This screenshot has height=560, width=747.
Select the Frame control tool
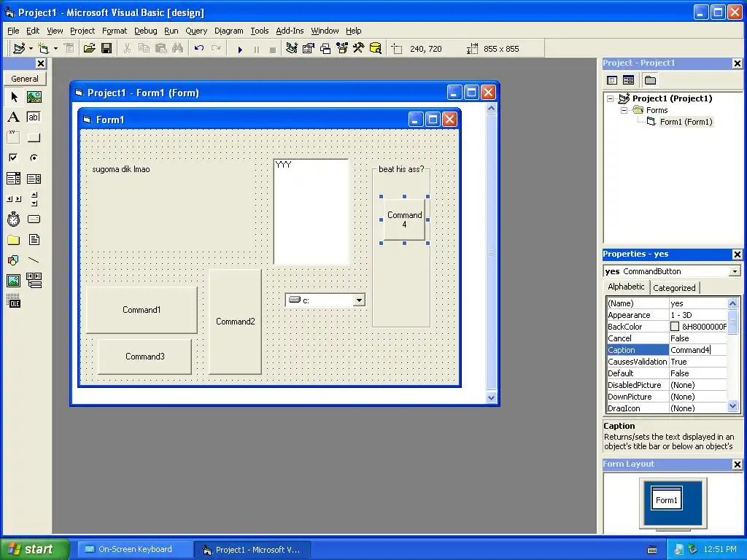tap(14, 138)
